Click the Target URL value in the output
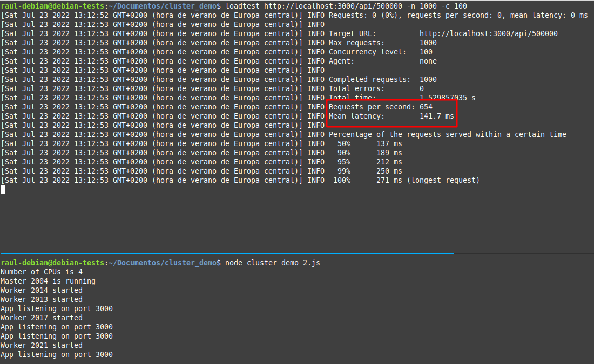Image resolution: width=594 pixels, height=364 pixels. click(x=488, y=33)
